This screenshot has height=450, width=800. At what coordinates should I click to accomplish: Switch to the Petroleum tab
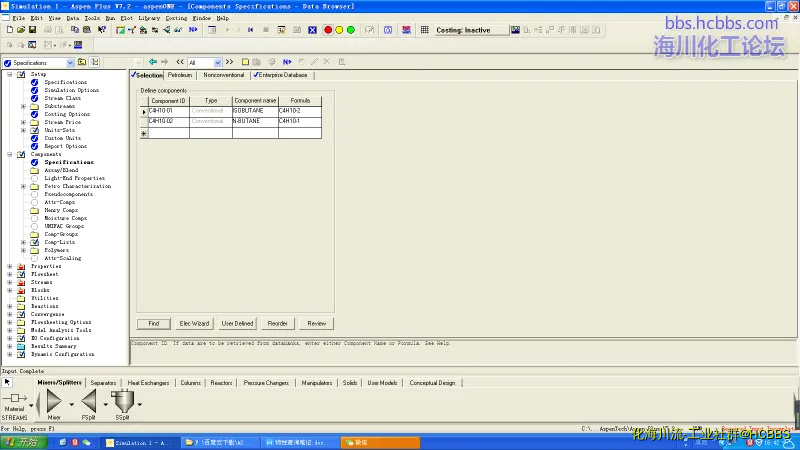pyautogui.click(x=180, y=75)
